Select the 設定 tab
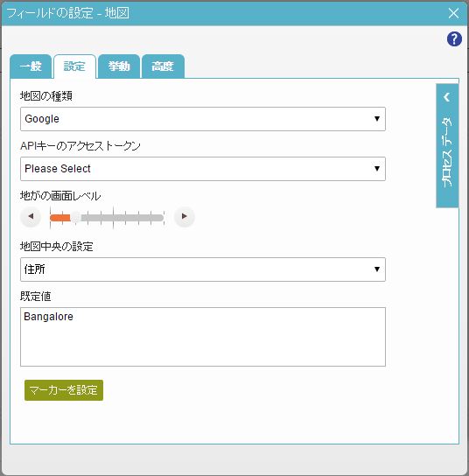This screenshot has width=469, height=476. click(x=74, y=66)
